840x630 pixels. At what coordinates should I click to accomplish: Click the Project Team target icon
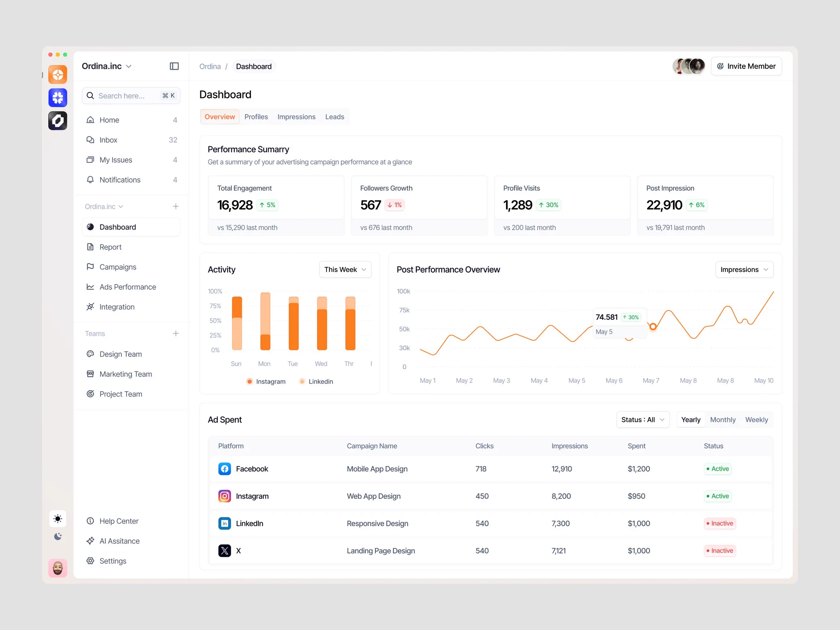[90, 394]
